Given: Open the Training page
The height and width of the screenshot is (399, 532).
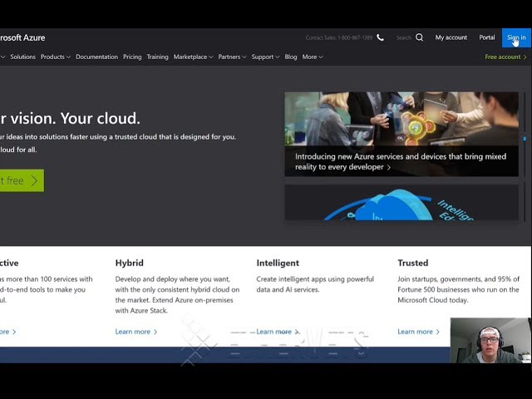Looking at the screenshot, I should 157,57.
